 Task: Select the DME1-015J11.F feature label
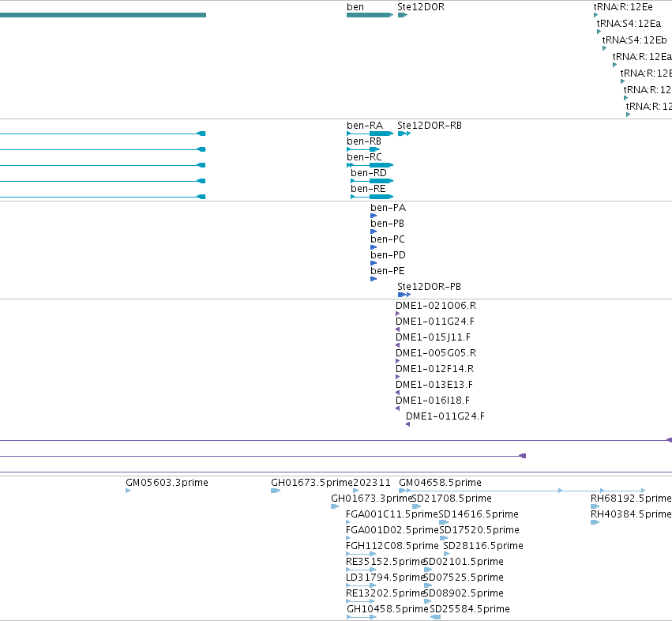pyautogui.click(x=433, y=337)
